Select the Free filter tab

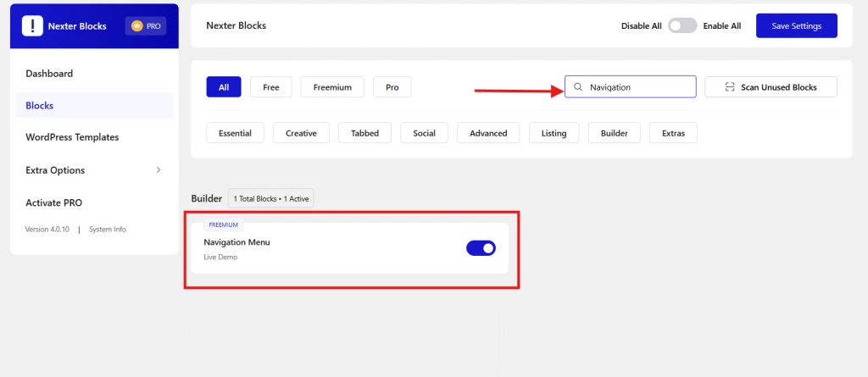coord(270,87)
